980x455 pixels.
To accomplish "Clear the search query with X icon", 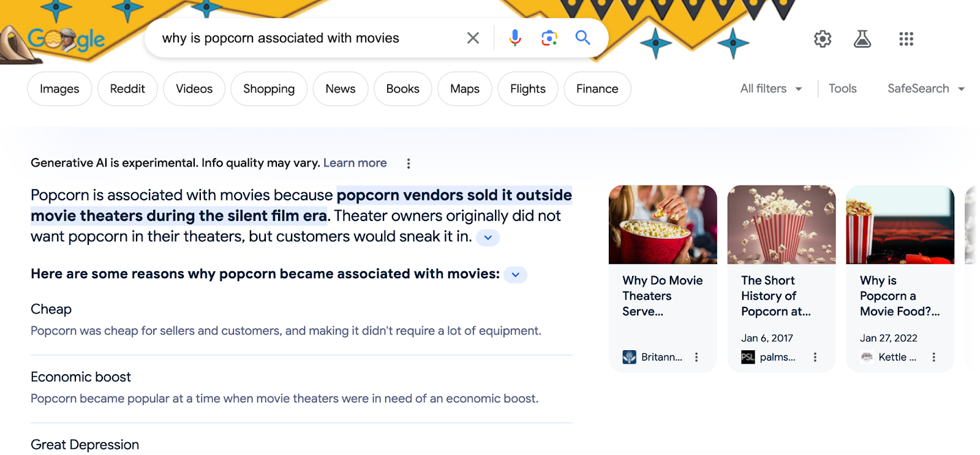I will coord(473,38).
